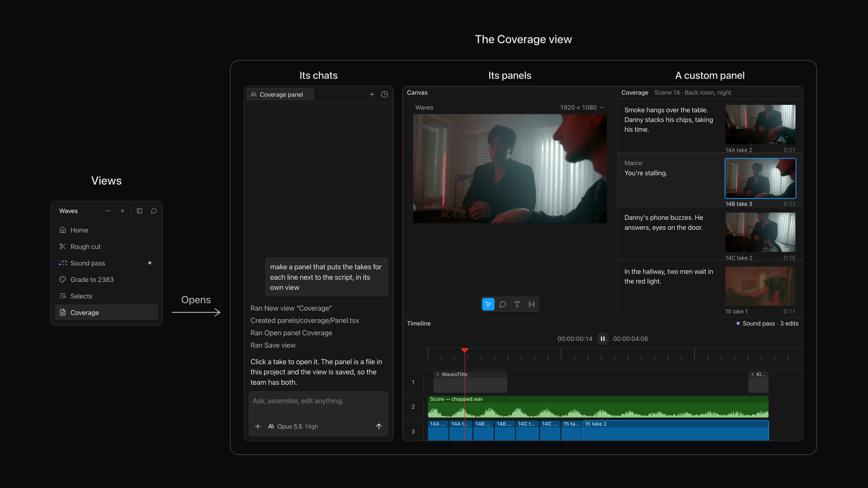Click the Canvas panel header
Screen dimensions: 868x488
click(x=417, y=93)
